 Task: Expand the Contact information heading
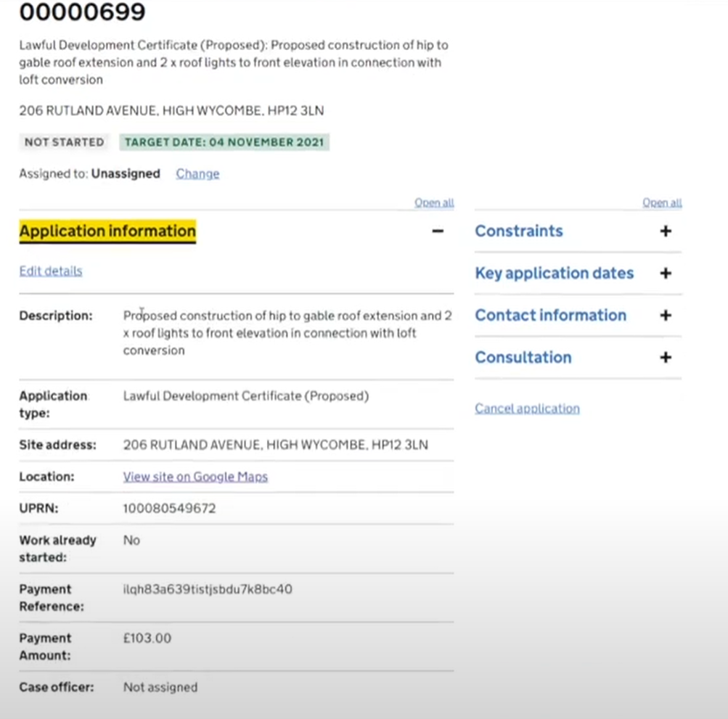pyautogui.click(x=550, y=316)
